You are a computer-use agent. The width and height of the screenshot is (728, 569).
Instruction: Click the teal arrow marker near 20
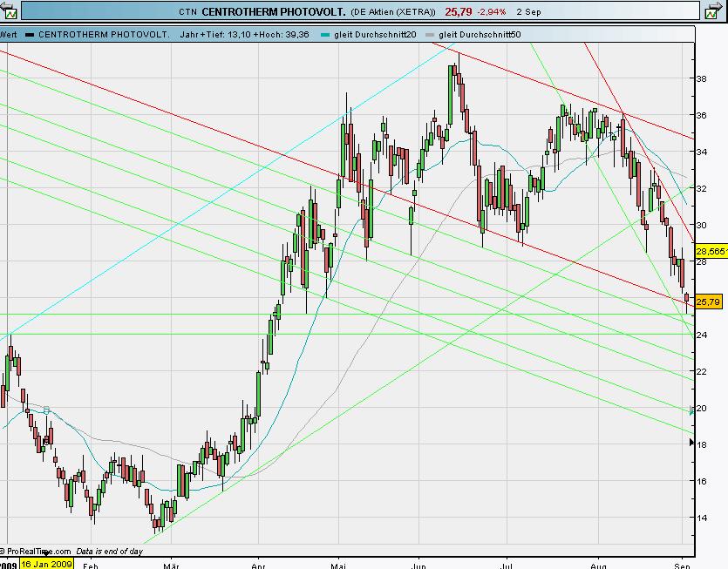click(x=692, y=410)
